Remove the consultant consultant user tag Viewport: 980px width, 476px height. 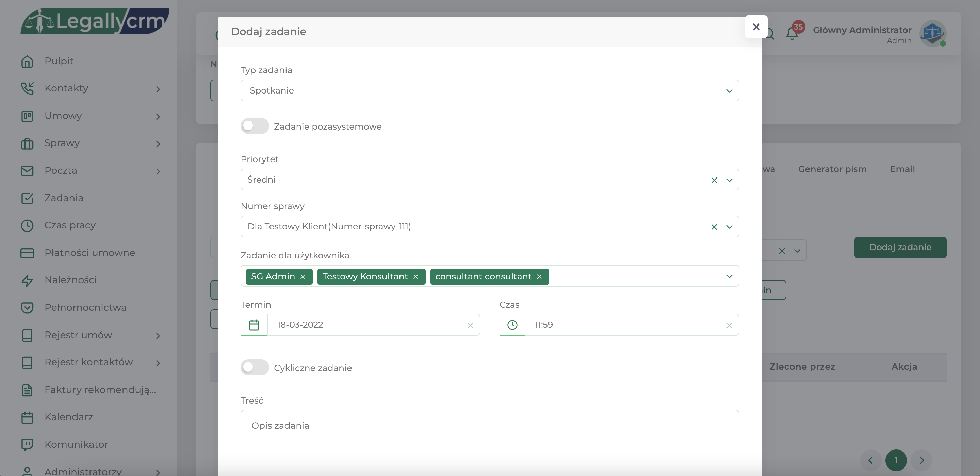(x=539, y=277)
